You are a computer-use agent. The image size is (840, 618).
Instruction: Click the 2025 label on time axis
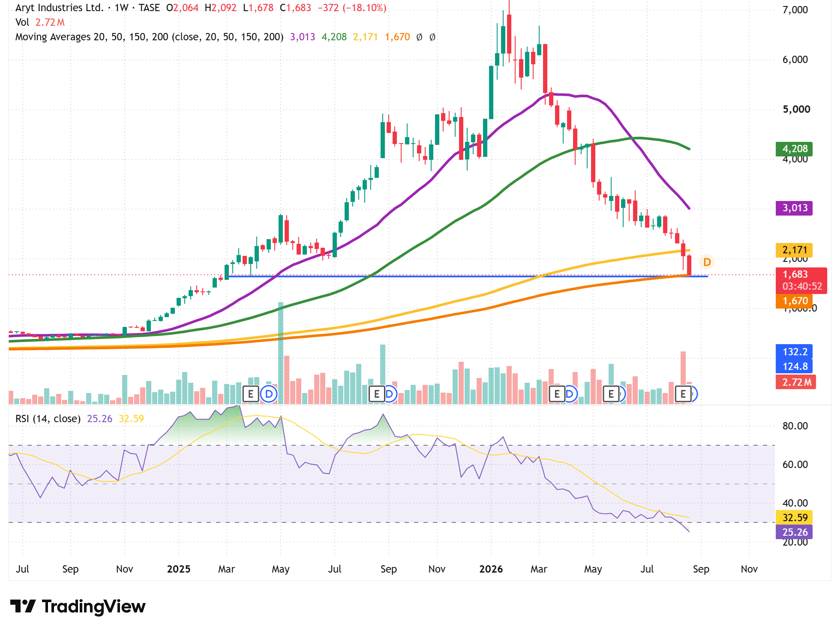pos(179,569)
